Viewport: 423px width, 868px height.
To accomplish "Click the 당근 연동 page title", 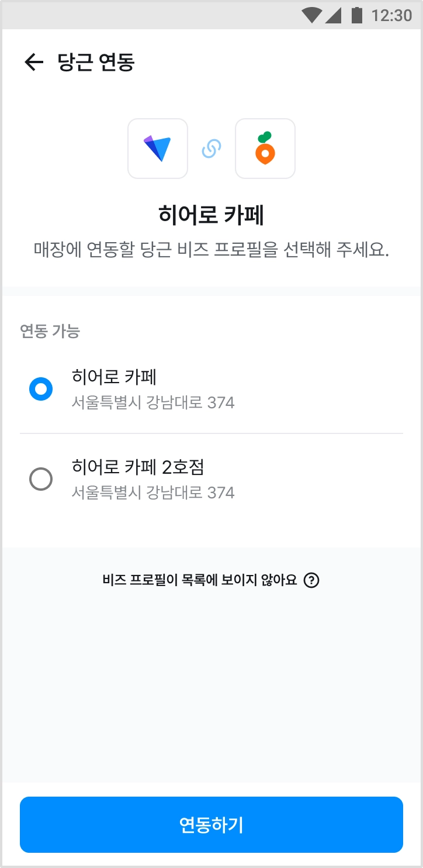I will [96, 62].
